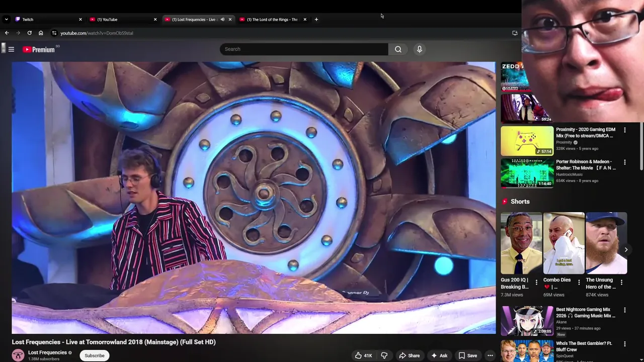The height and width of the screenshot is (362, 644).
Task: Click the Ask button
Action: tap(439, 355)
